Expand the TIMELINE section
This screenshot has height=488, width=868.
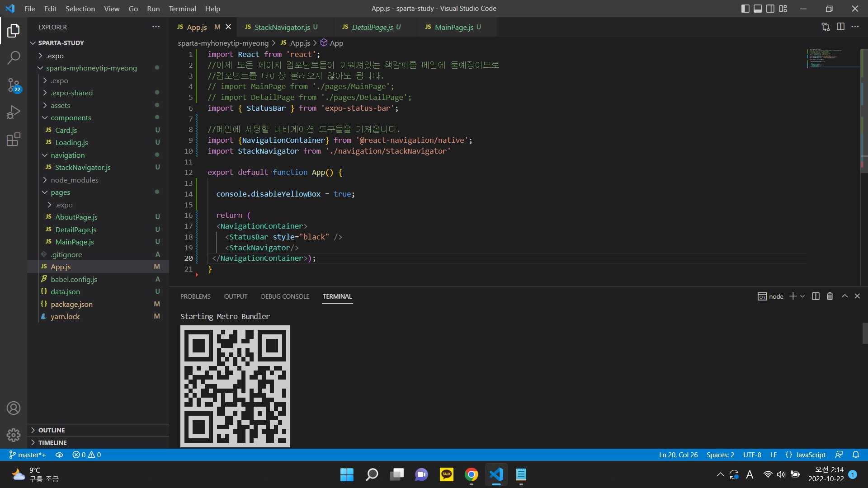98,443
